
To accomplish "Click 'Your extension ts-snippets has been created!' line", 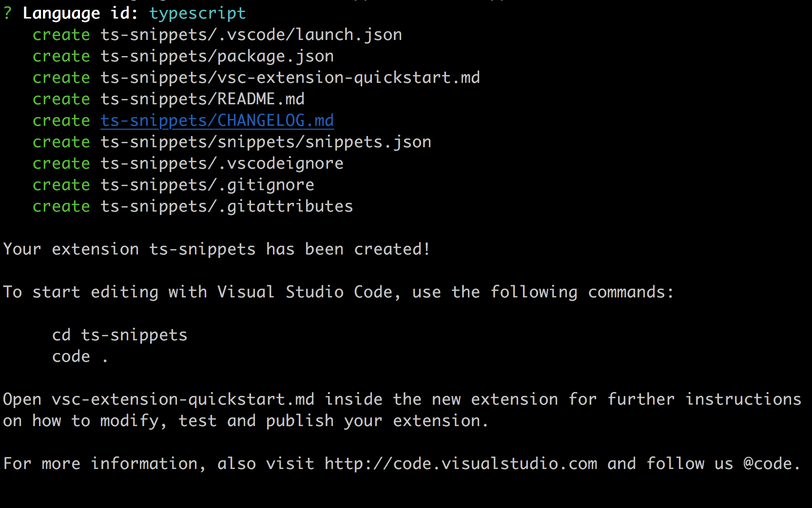I will point(217,249).
